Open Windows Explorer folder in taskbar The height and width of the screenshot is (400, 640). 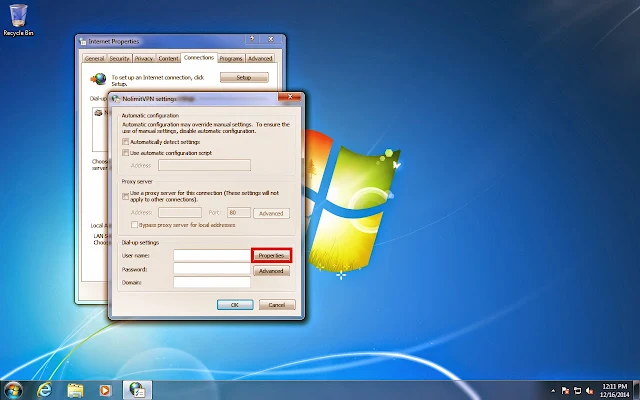(x=75, y=390)
